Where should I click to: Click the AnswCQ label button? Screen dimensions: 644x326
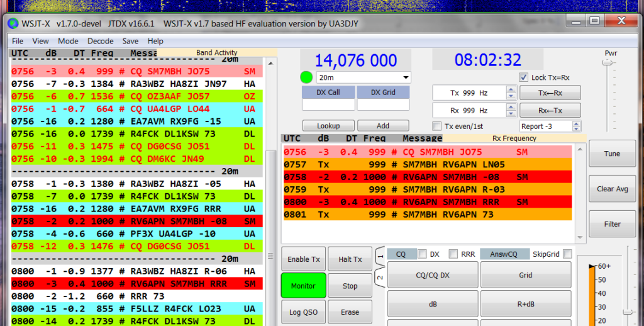point(504,254)
